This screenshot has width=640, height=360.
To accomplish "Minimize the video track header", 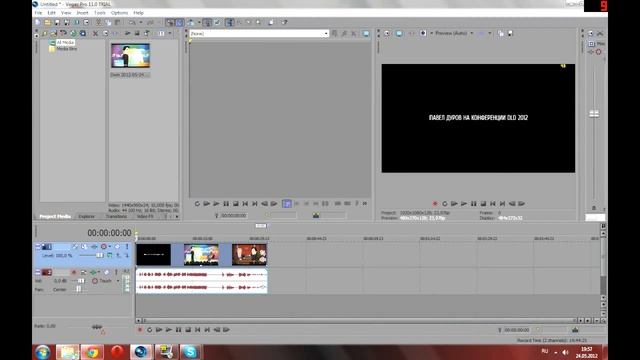I will (x=38, y=247).
